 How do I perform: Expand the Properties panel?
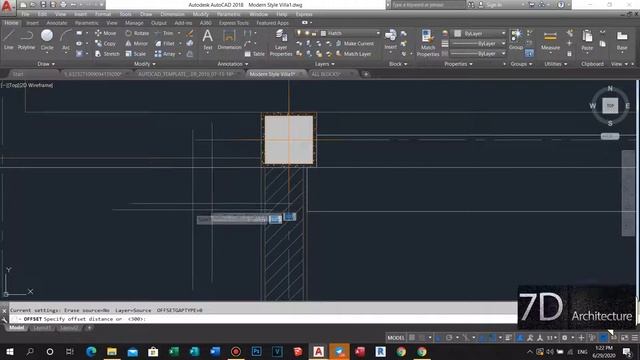458,64
